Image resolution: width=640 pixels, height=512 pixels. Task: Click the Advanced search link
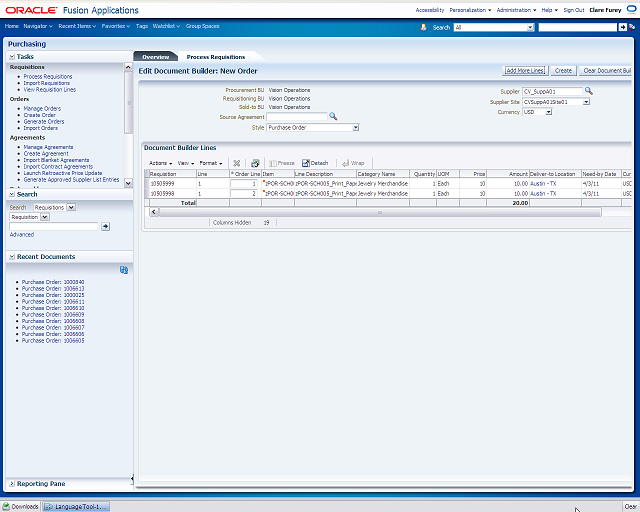[22, 234]
